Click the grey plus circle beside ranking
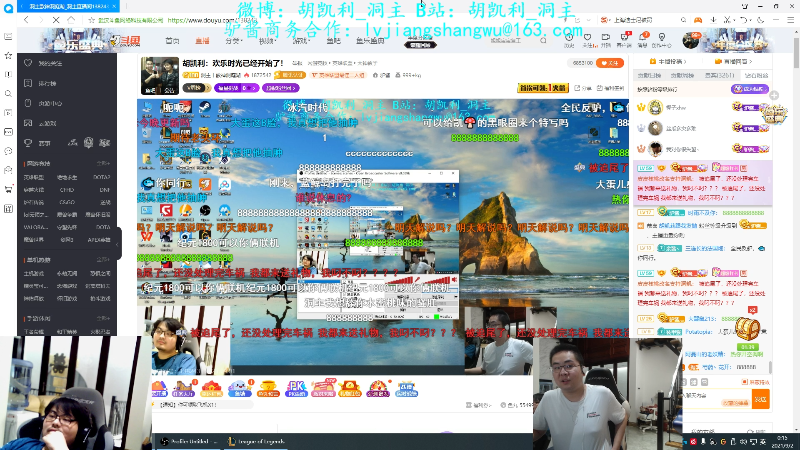This screenshot has height=450, width=800. coord(774,95)
